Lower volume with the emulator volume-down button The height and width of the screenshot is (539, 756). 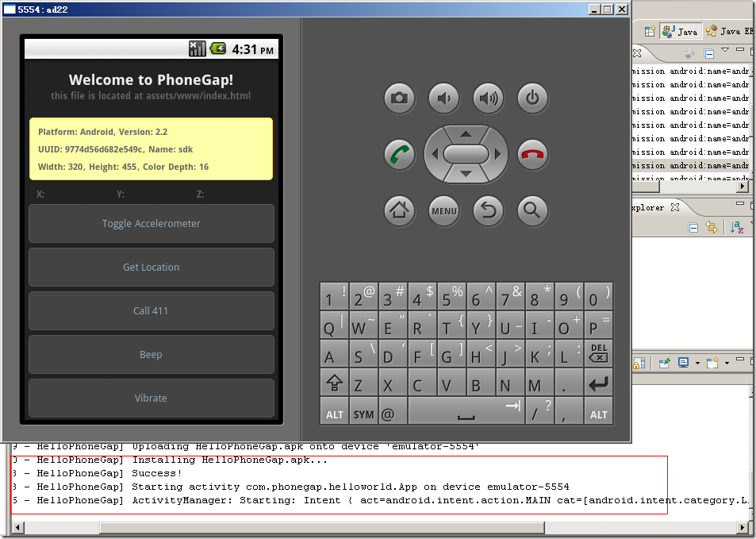pyautogui.click(x=443, y=98)
